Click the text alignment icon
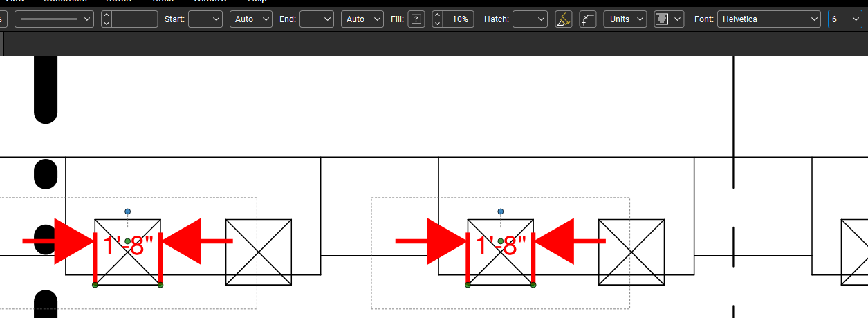The height and width of the screenshot is (318, 868). (662, 19)
